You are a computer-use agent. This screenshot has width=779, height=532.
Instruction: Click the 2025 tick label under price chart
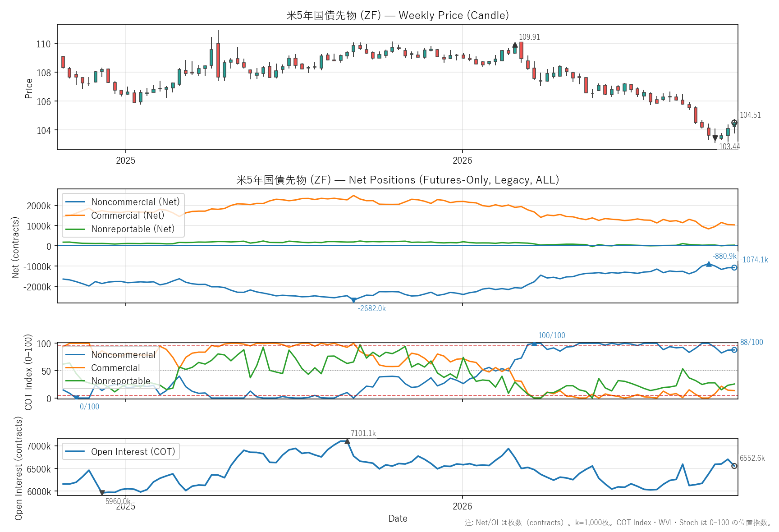126,161
